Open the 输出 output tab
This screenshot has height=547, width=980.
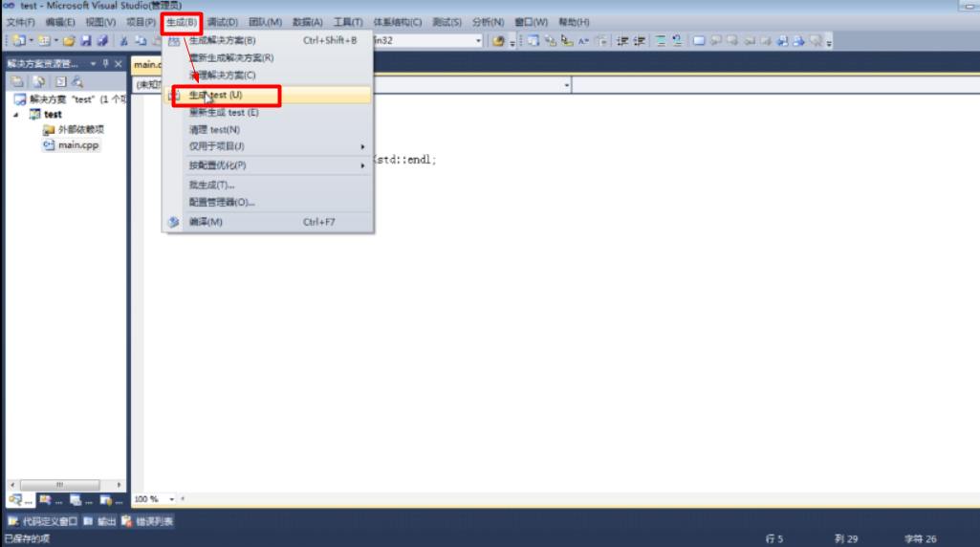pyautogui.click(x=100, y=521)
